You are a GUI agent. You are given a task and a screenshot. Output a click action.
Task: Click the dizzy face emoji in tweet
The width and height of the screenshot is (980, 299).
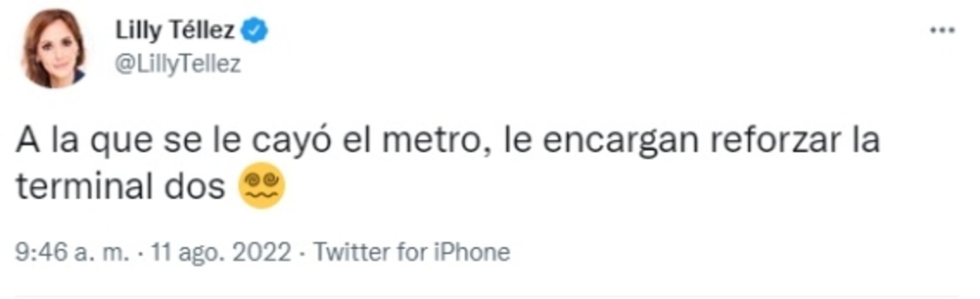(x=261, y=186)
